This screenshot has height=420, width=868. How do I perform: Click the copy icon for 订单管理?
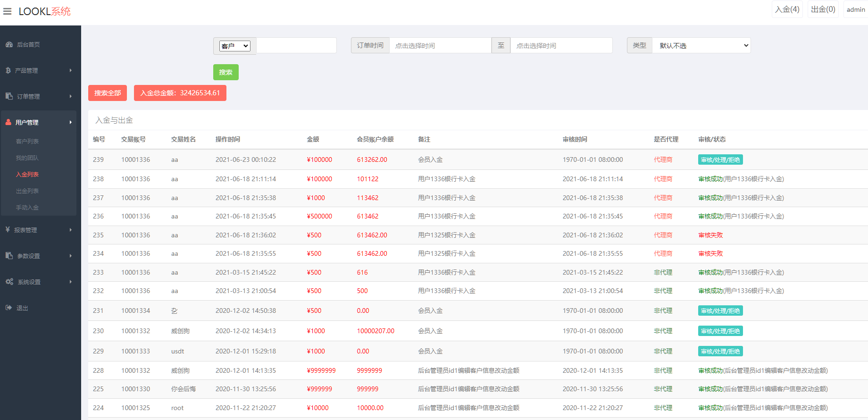click(9, 96)
